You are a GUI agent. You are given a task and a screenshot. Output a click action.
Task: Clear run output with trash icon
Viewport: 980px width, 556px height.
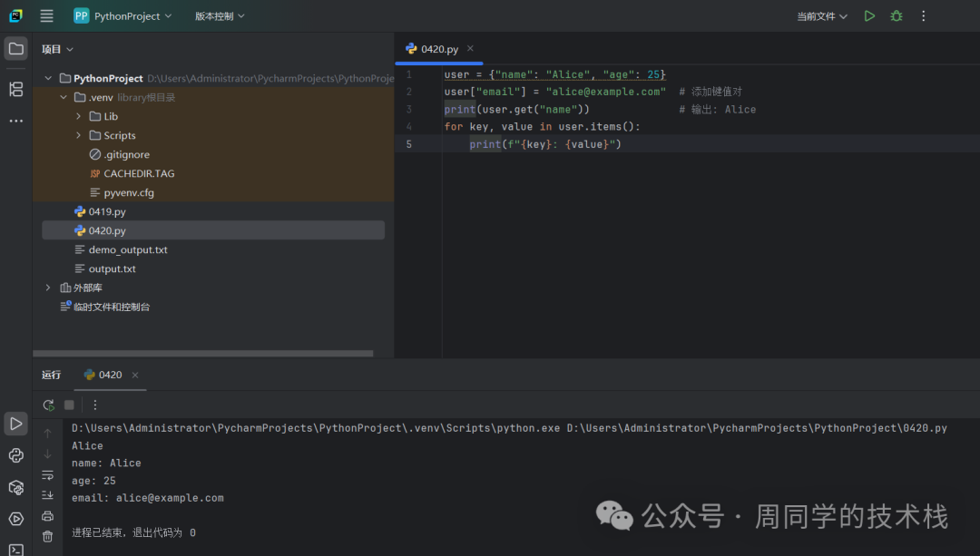(x=47, y=536)
